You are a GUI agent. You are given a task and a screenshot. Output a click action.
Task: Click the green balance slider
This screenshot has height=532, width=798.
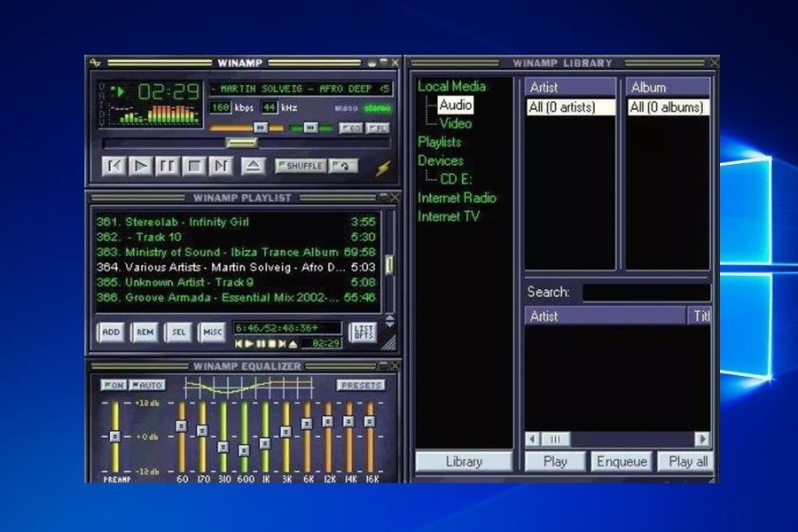311,128
